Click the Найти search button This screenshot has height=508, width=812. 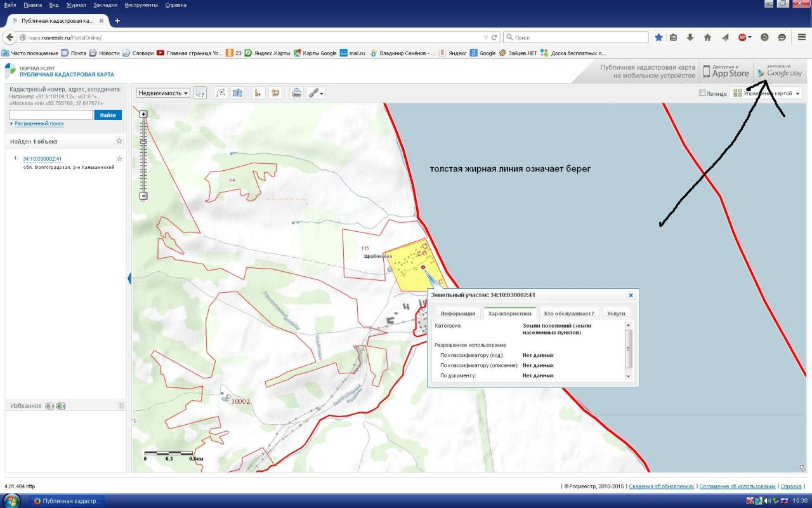108,115
